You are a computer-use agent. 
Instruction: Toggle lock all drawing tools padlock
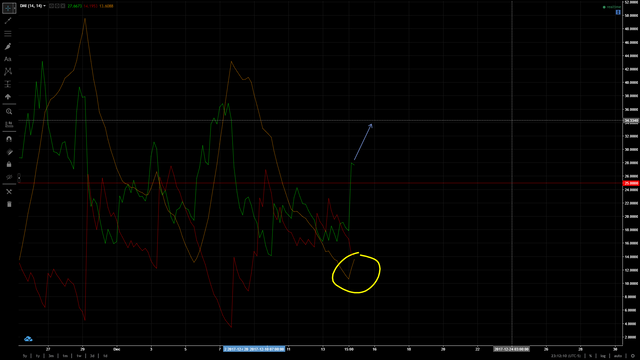[x=9, y=164]
